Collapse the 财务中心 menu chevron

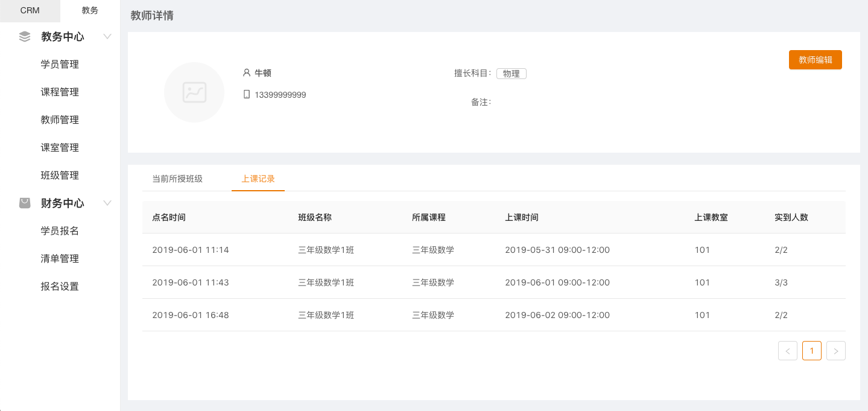pos(107,203)
